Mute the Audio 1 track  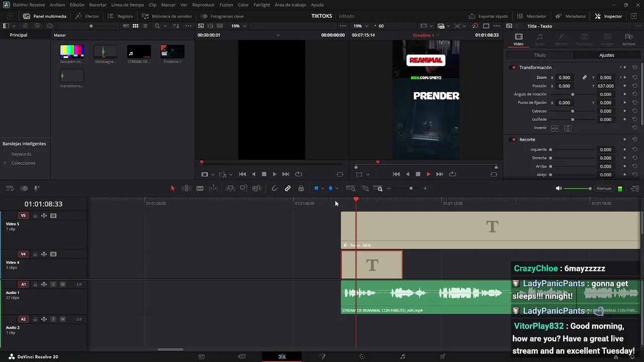coord(62,285)
